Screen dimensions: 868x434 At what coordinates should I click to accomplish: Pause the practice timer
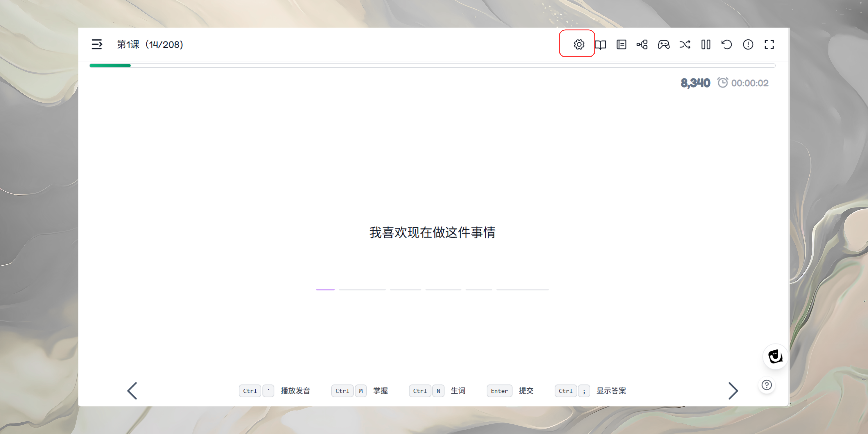point(706,44)
